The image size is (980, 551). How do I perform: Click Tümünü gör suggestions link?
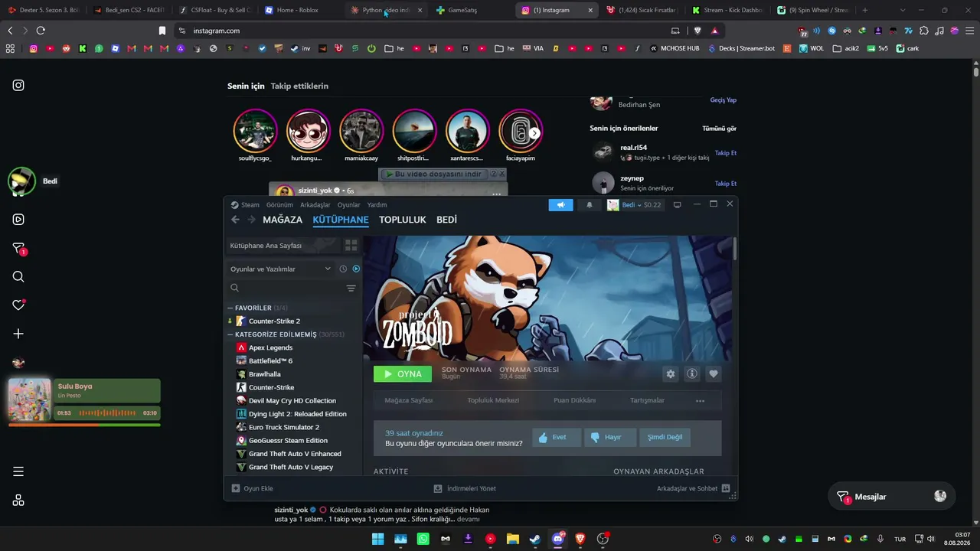(720, 129)
